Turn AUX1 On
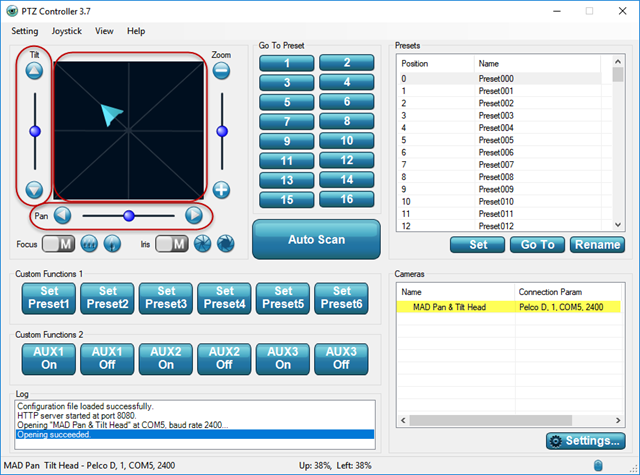This screenshot has height=475, width=640. (49, 359)
